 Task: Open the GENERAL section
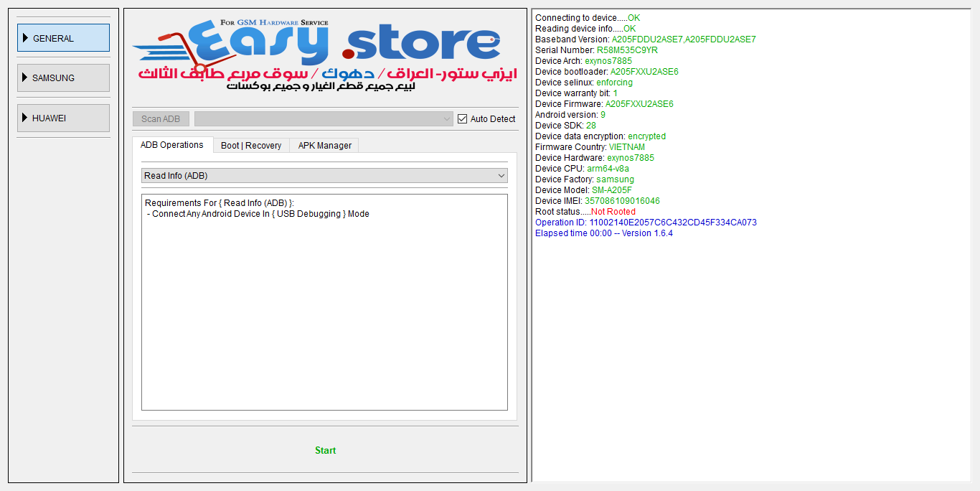click(63, 38)
